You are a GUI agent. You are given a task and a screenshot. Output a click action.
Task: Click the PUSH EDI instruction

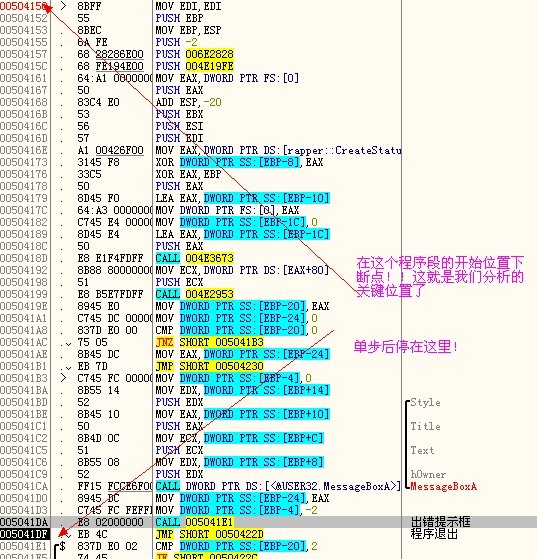pos(179,138)
